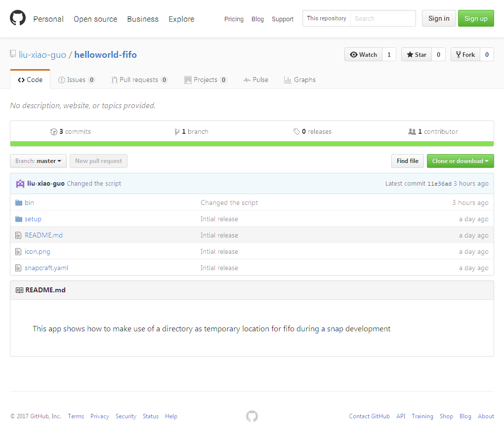View the fork count next to Fork
The width and height of the screenshot is (504, 440).
487,55
